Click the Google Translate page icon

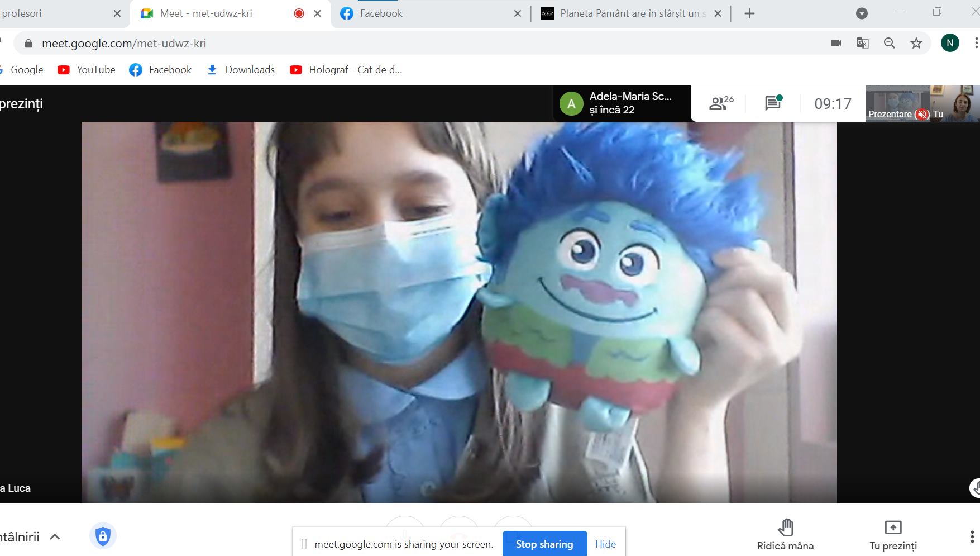(862, 43)
